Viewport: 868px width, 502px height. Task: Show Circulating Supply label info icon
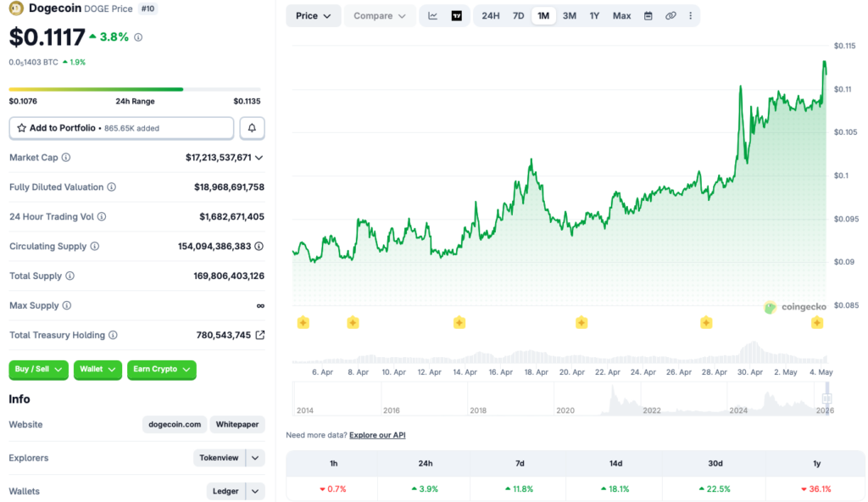(95, 246)
